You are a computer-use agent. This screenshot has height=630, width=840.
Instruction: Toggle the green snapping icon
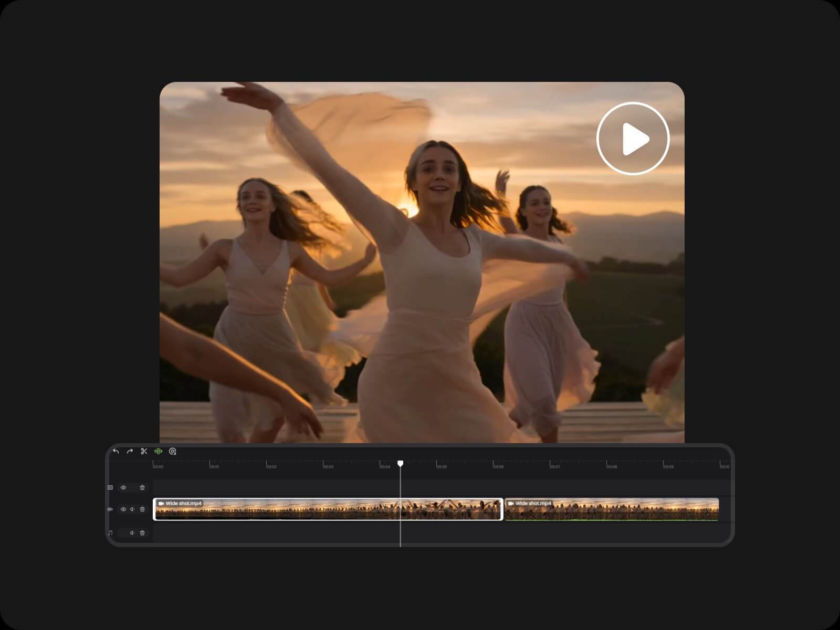coord(158,451)
